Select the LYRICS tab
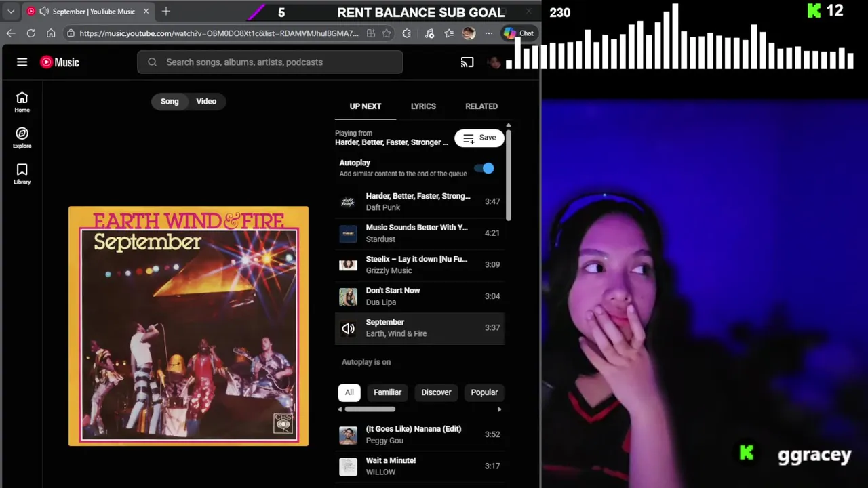 [x=423, y=106]
